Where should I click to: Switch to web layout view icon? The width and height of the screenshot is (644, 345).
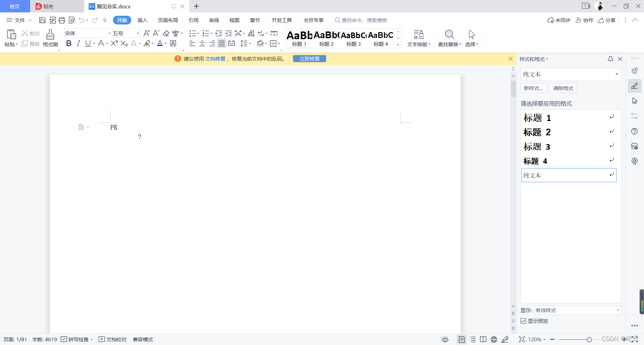pos(494,339)
